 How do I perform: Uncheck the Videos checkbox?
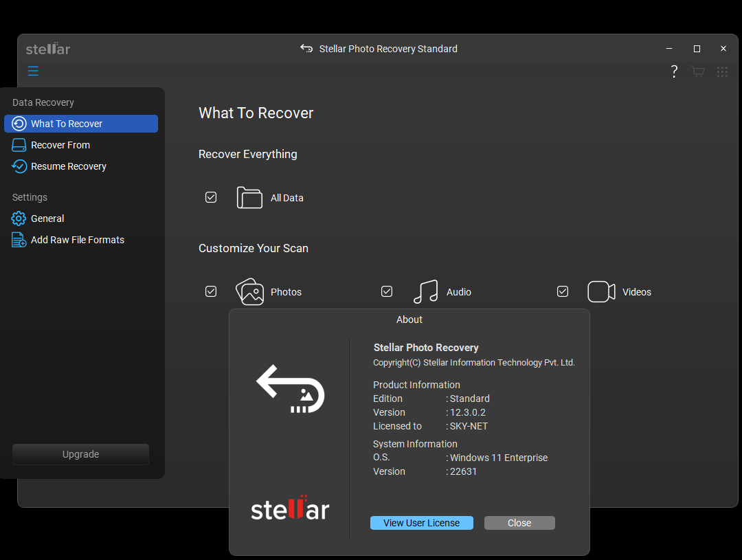point(563,291)
